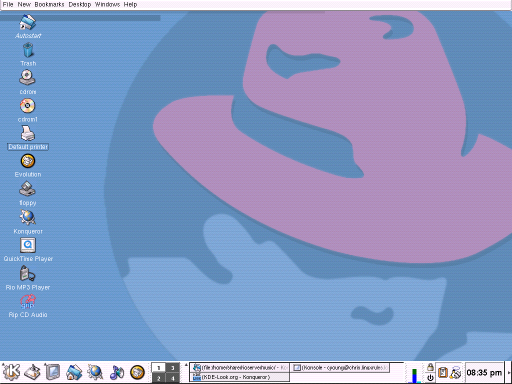Activate the file:/home/share Konqueror taskbar entry
Viewport: 512px width, 384px height.
pyautogui.click(x=240, y=368)
